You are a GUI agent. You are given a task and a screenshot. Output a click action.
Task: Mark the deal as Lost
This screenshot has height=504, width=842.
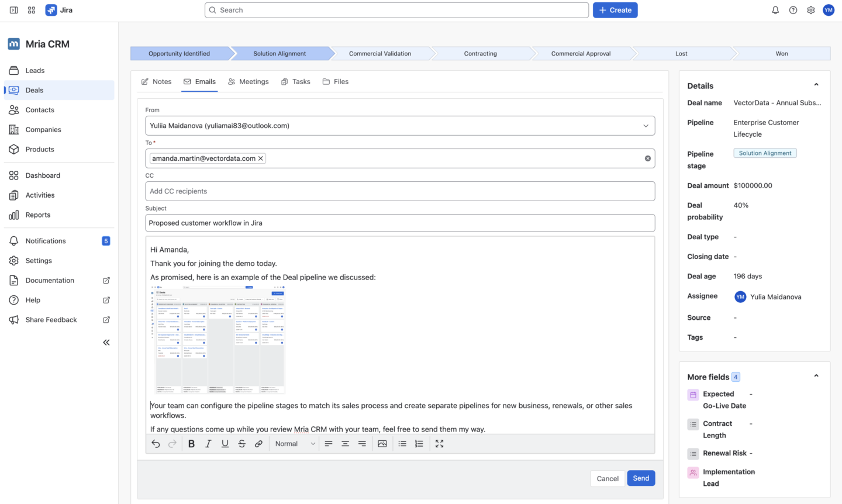point(681,54)
